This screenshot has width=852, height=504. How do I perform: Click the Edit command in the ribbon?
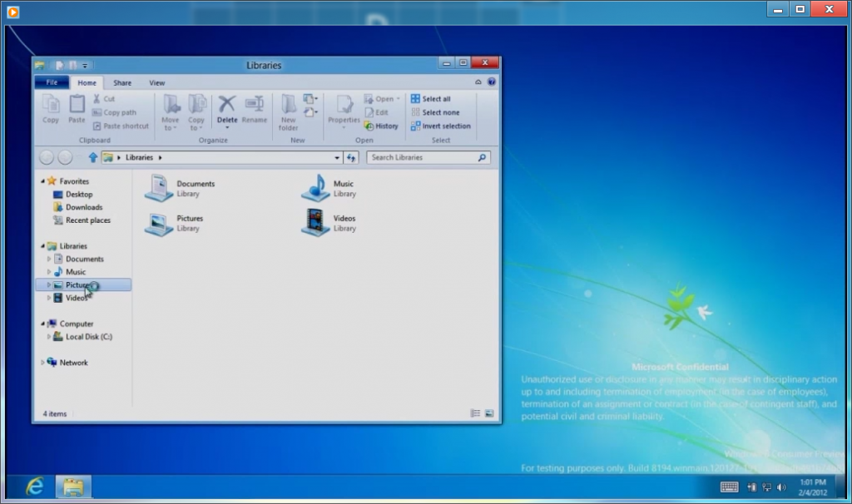(377, 112)
